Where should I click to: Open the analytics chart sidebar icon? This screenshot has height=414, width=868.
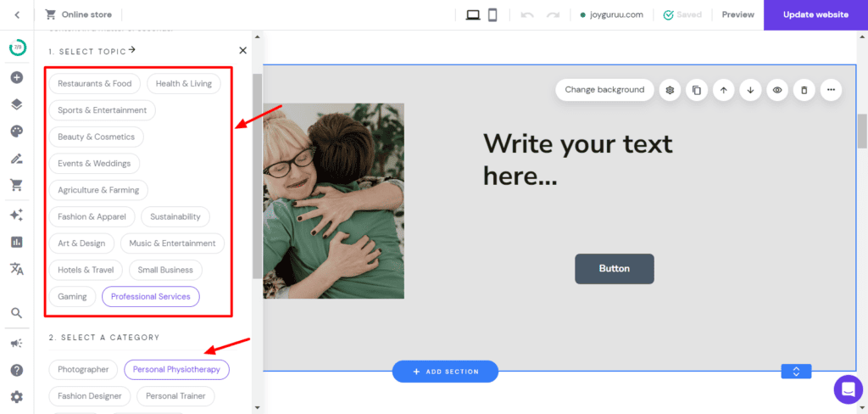pyautogui.click(x=17, y=242)
